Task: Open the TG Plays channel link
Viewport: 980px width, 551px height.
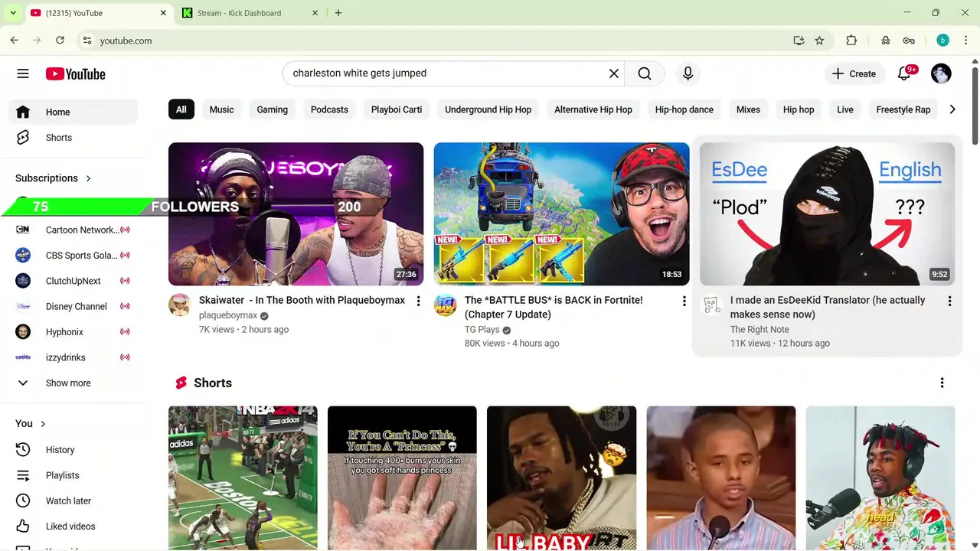Action: [482, 330]
